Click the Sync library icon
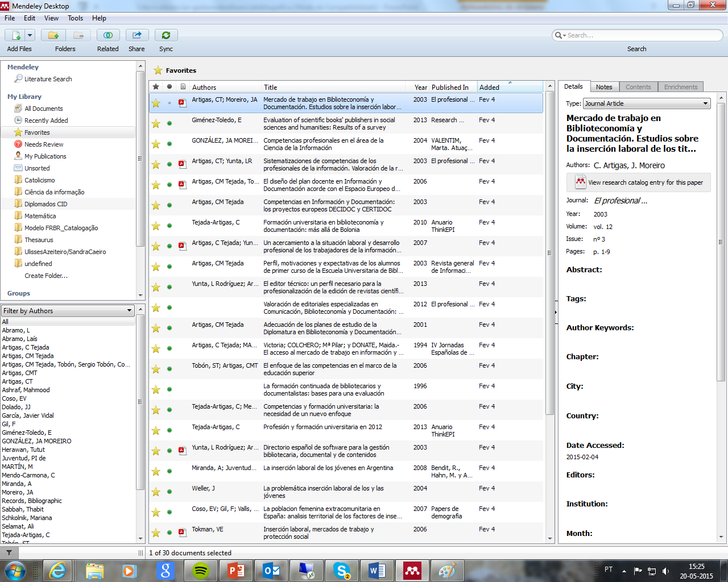Image resolution: width=728 pixels, height=582 pixels. [x=166, y=35]
